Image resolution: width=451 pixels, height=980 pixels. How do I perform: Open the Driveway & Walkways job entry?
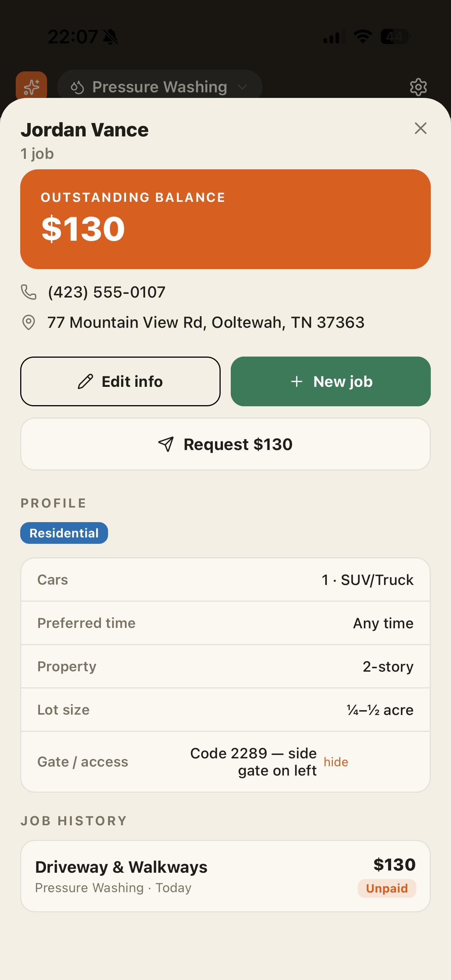tap(225, 876)
